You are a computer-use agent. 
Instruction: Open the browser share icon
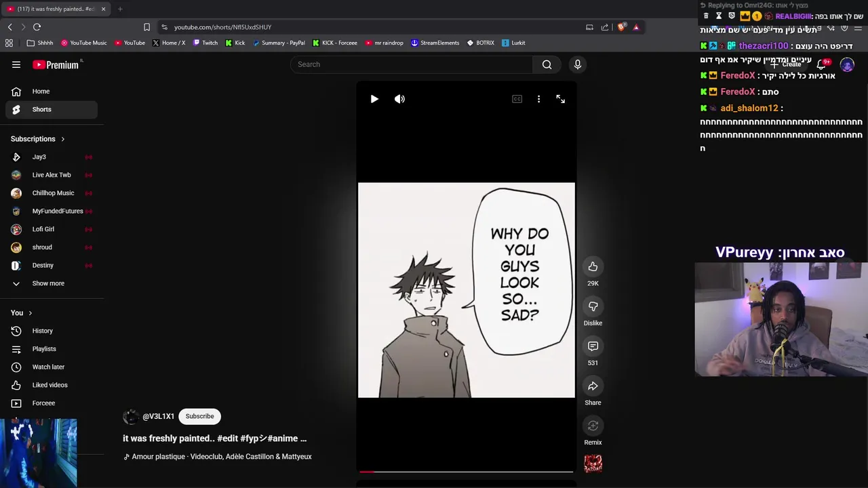(605, 27)
